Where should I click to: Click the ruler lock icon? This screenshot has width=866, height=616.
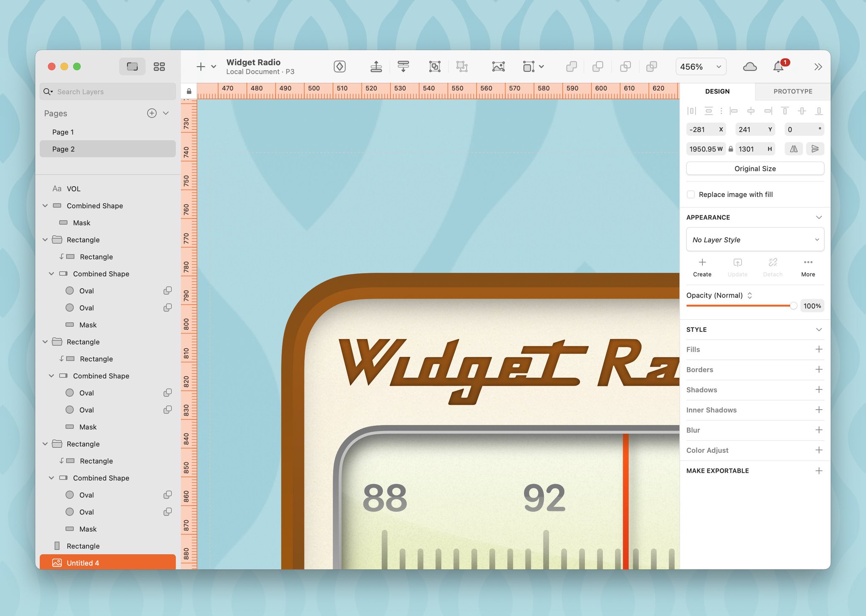pyautogui.click(x=189, y=91)
